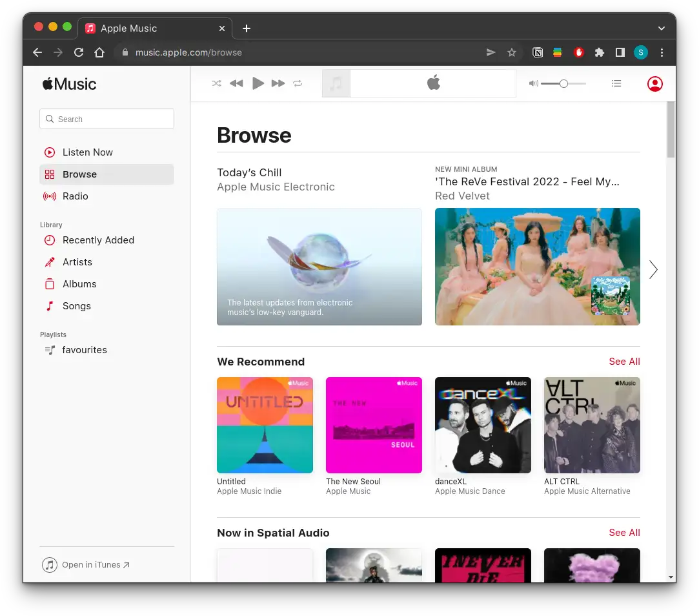Click the previous track rewind button
The image size is (699, 616).
[236, 83]
